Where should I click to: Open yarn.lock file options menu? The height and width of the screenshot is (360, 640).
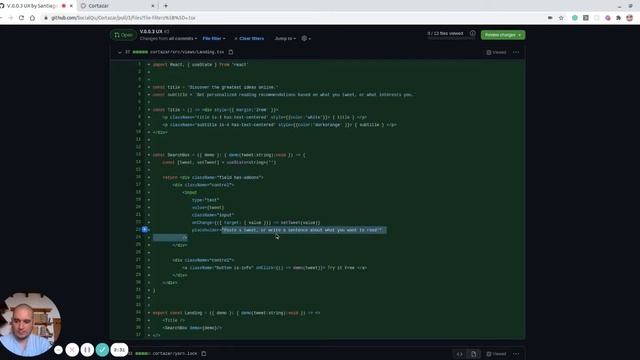tap(516, 354)
